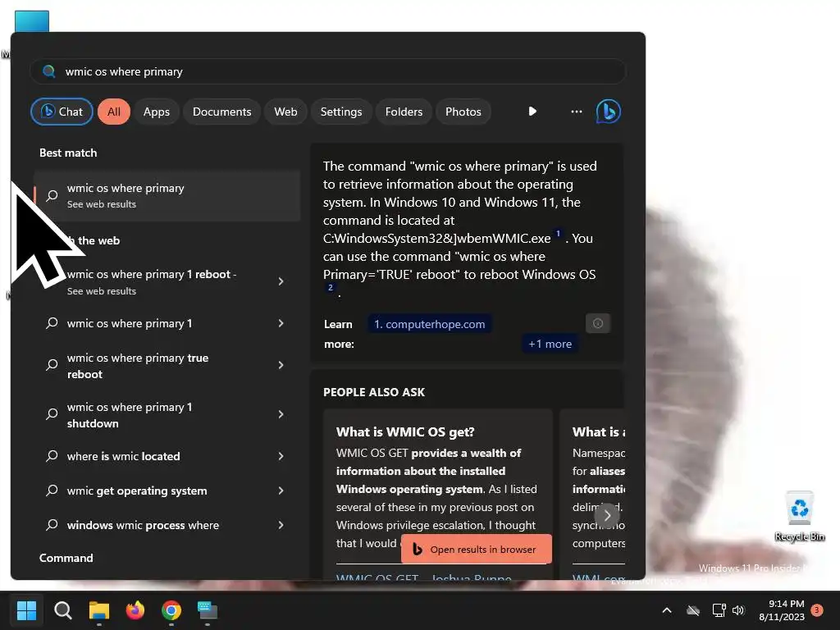
Task: Click the info icon in the answer card
Action: (598, 323)
